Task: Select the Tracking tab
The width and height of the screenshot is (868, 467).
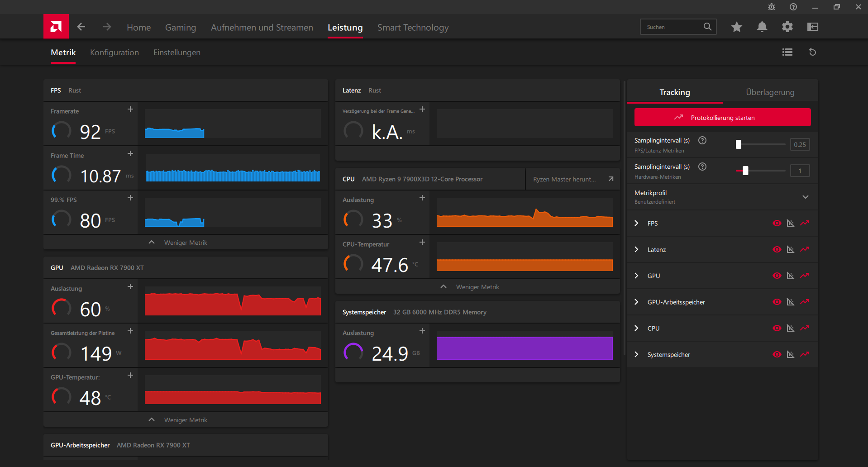Action: tap(675, 92)
